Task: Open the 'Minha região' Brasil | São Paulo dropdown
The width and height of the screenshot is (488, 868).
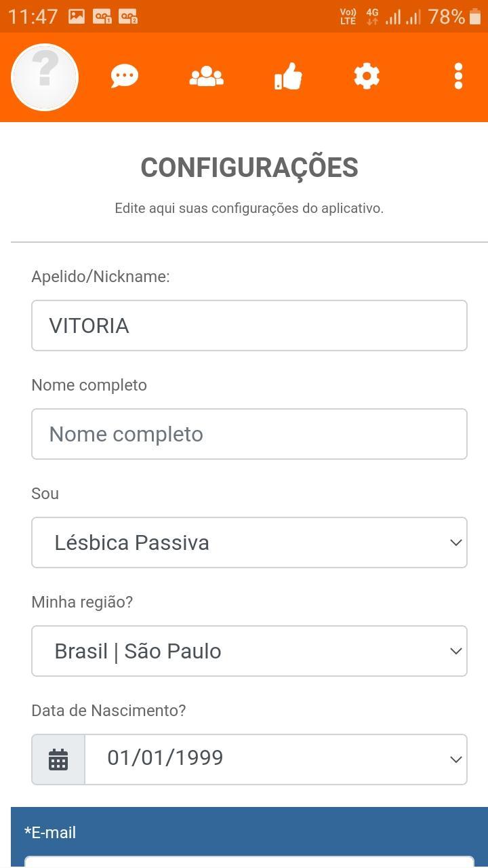Action: point(249,651)
